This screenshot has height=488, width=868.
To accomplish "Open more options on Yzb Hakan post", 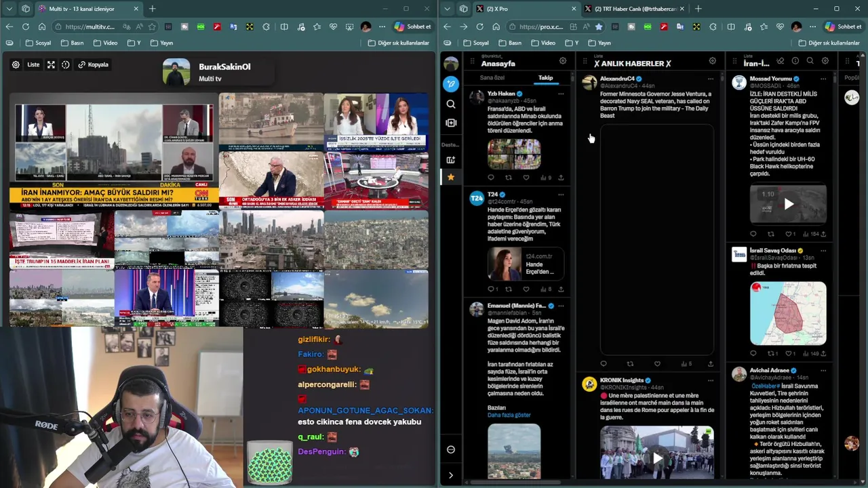I will (x=561, y=94).
